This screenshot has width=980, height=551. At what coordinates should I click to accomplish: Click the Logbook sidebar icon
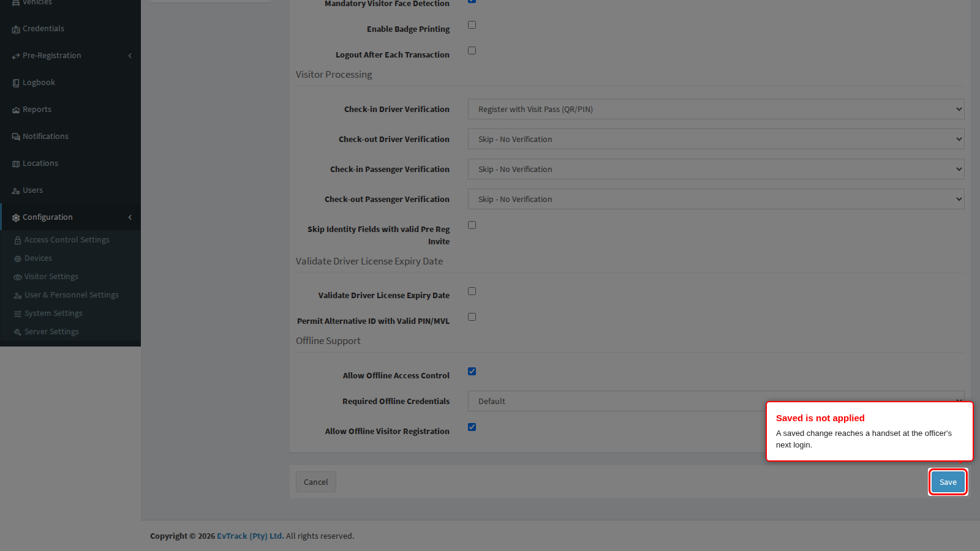16,83
